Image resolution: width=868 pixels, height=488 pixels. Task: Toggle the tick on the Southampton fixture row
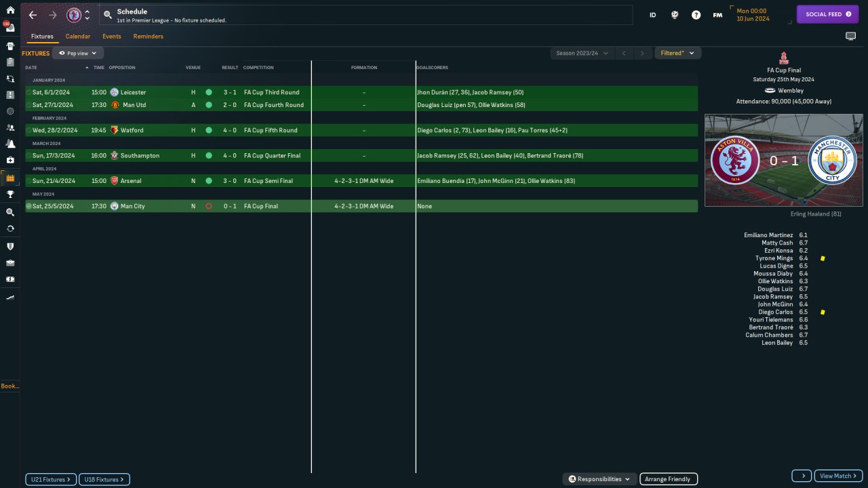click(x=28, y=156)
